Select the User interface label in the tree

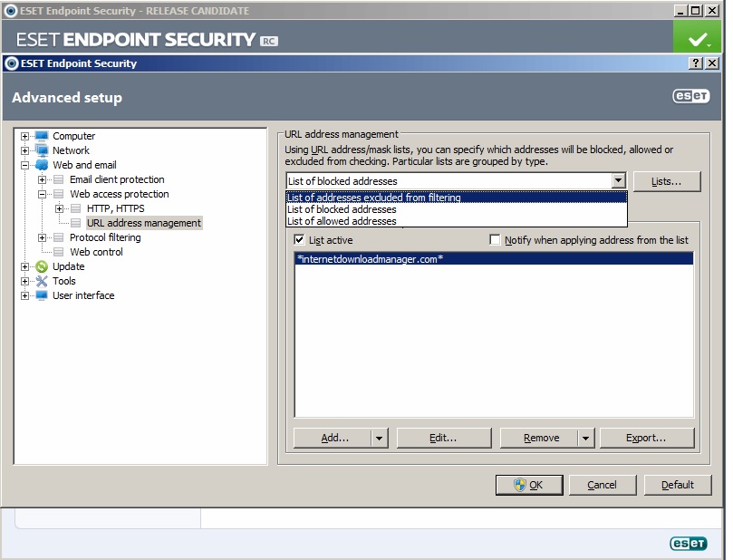pos(83,295)
